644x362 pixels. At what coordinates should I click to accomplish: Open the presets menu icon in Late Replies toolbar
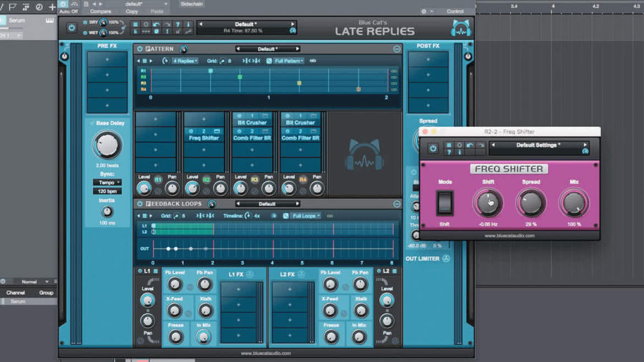point(135,25)
